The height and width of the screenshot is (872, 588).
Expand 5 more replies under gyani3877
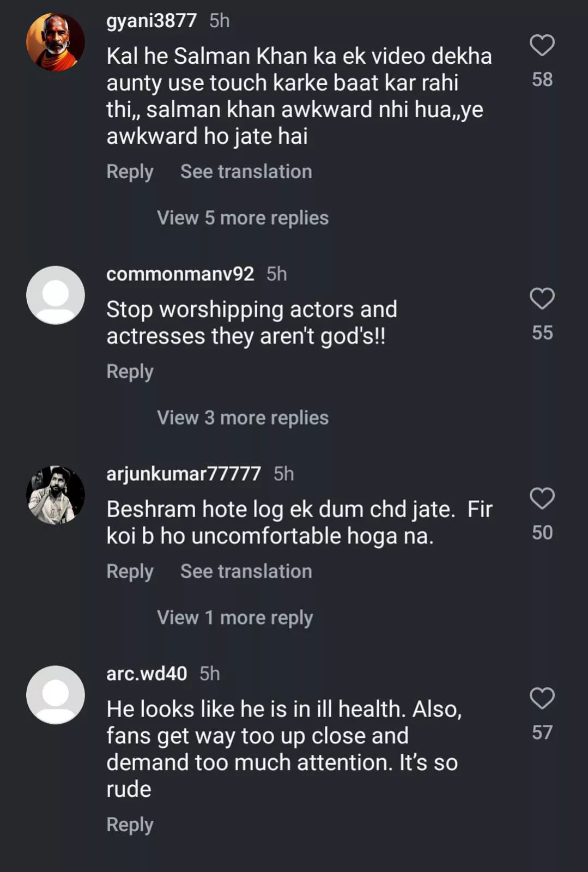pos(243,218)
